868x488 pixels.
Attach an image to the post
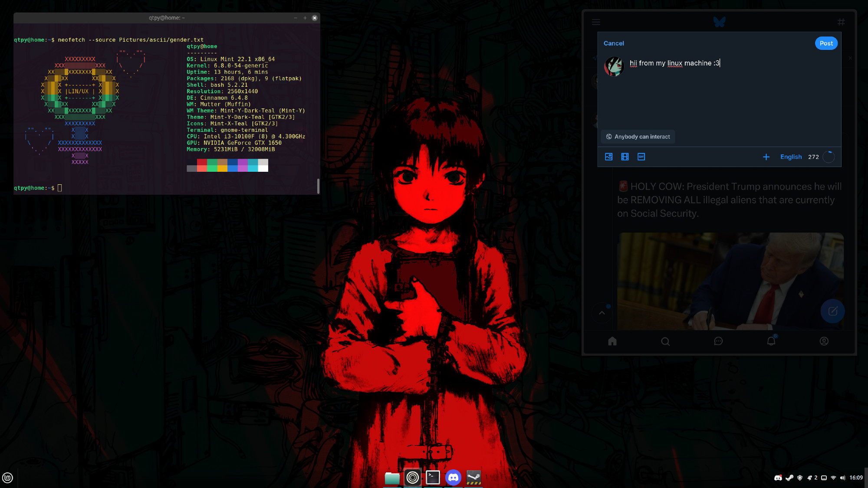tap(609, 157)
